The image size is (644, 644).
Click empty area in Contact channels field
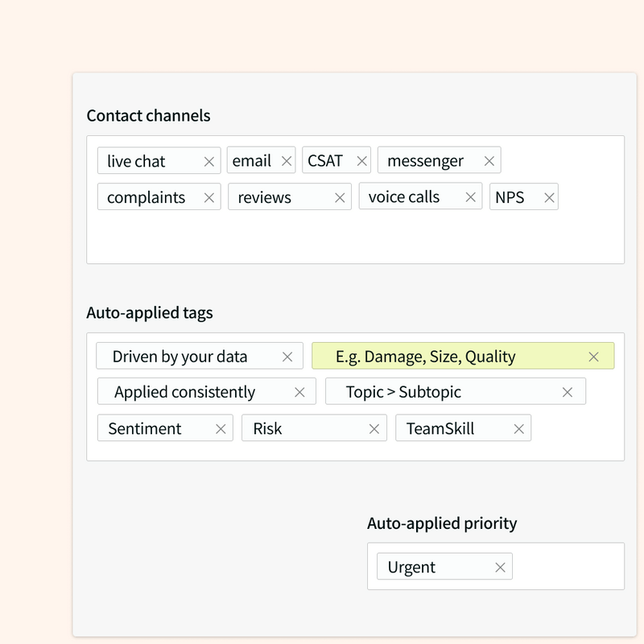(355, 238)
